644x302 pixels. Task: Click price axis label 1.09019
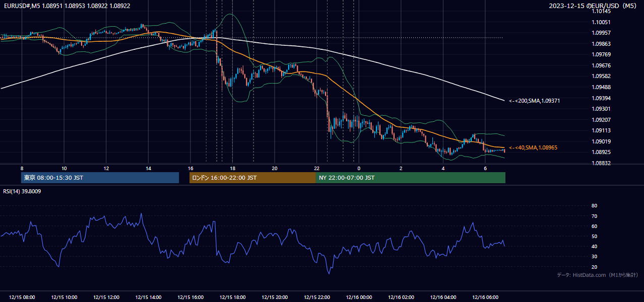point(601,141)
